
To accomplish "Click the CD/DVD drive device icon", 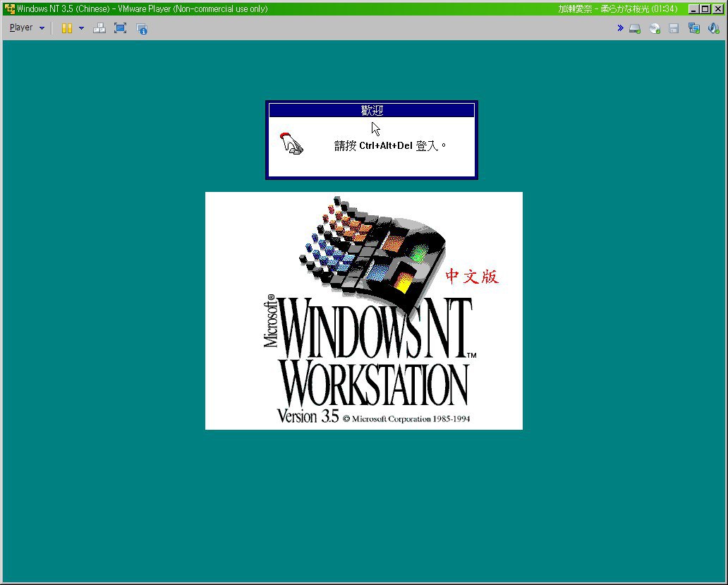I will point(655,29).
